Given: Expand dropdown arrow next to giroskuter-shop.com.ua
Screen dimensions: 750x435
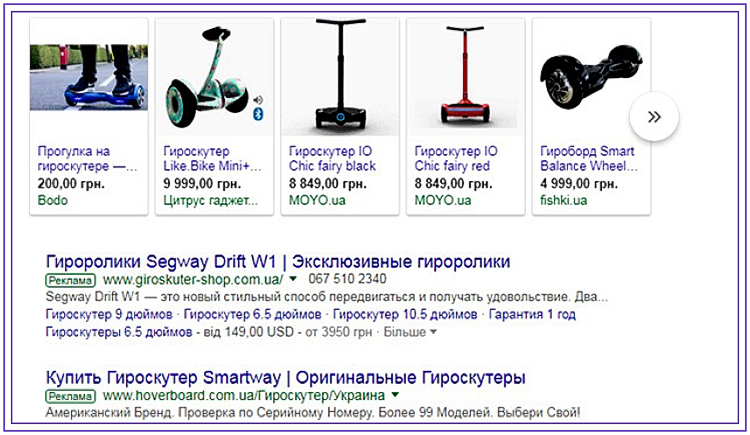Looking at the screenshot, I should (x=293, y=279).
